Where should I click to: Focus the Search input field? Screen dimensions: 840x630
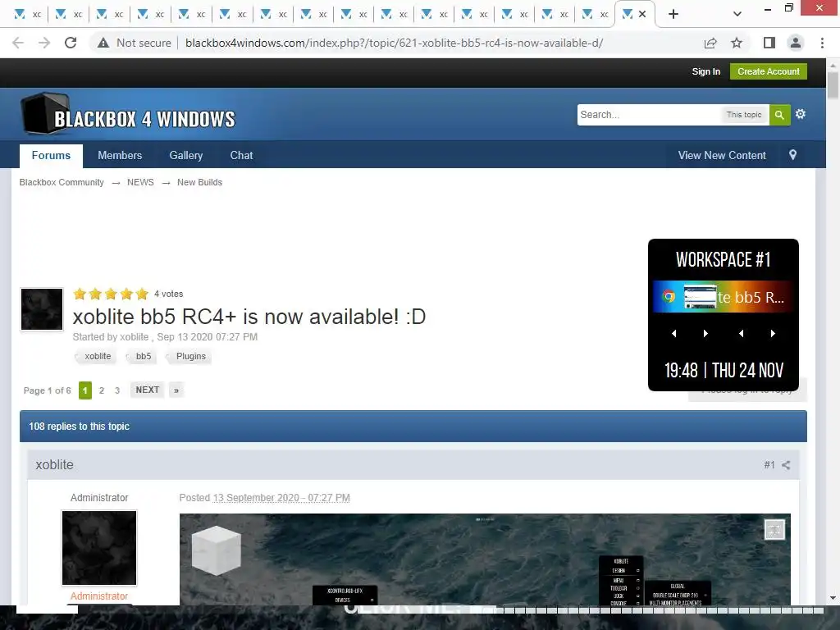[648, 115]
